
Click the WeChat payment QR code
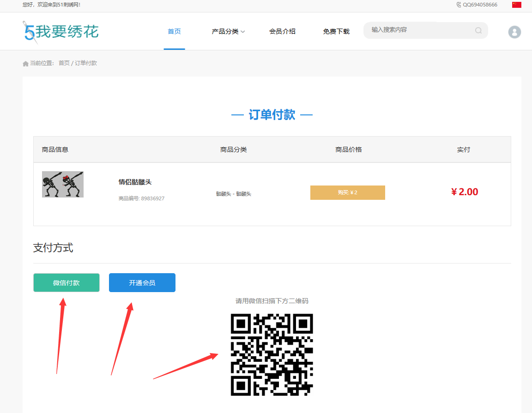point(272,355)
